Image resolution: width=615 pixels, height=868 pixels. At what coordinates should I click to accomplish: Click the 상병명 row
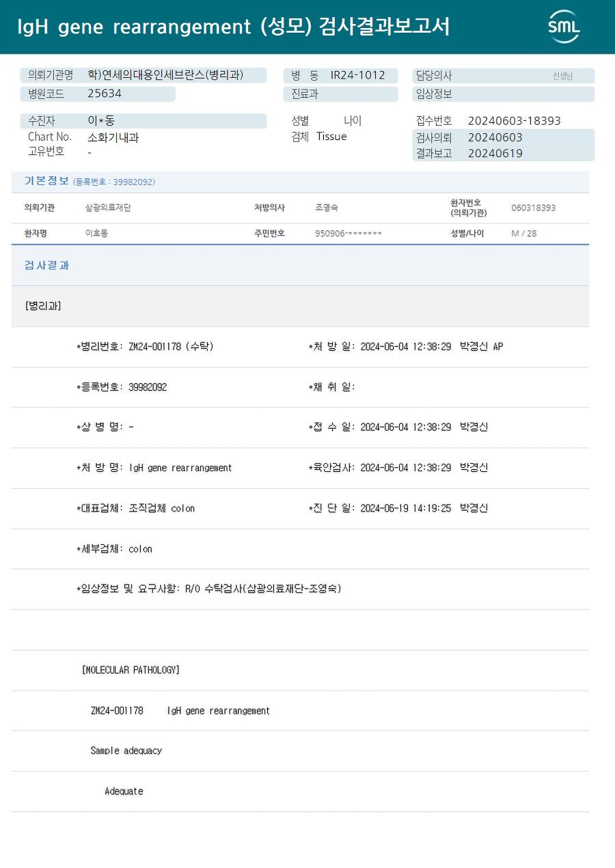point(105,428)
